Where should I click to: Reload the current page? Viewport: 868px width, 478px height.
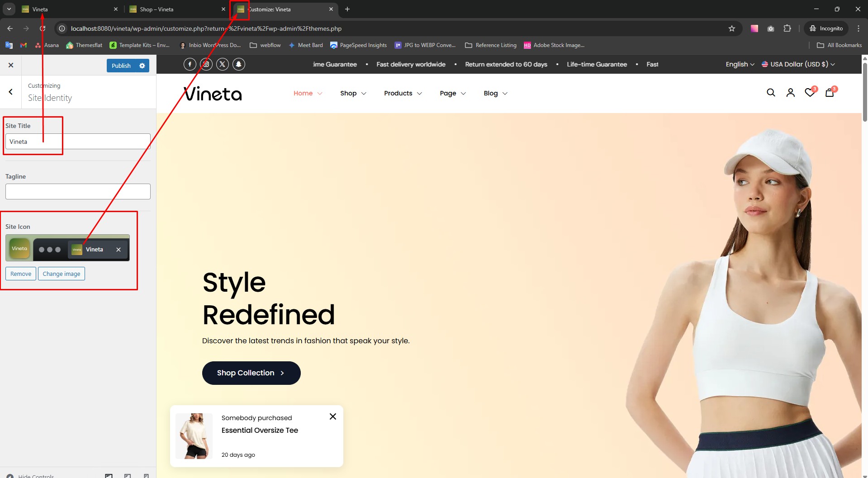tap(43, 28)
